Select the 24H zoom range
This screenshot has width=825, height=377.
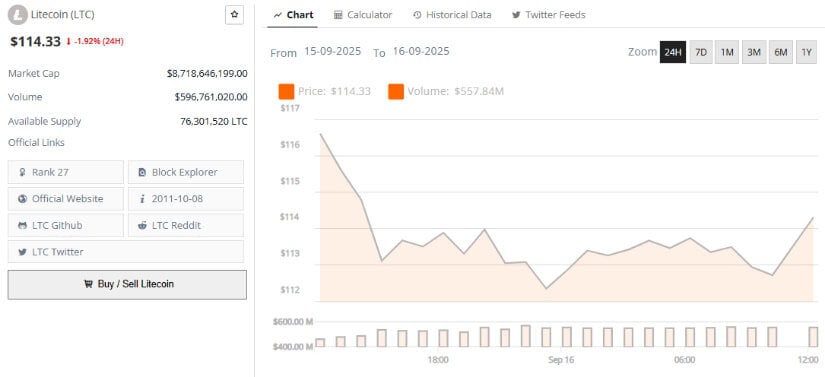coord(673,52)
